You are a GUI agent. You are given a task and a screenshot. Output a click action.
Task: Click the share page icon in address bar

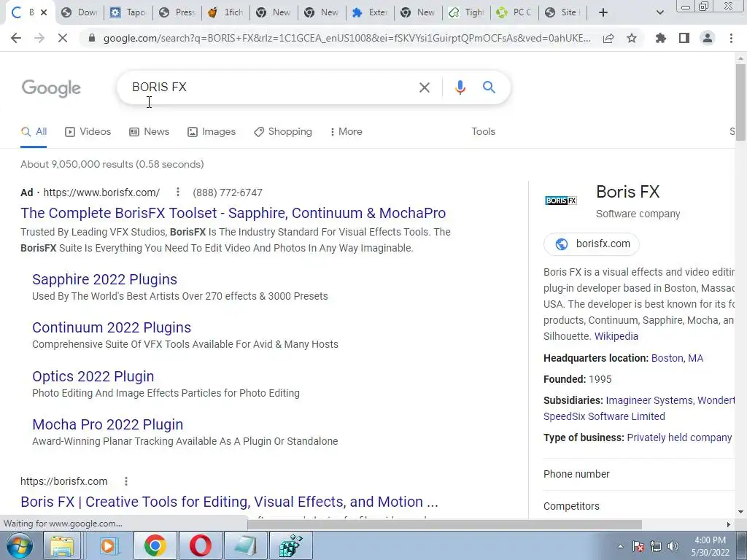608,39
